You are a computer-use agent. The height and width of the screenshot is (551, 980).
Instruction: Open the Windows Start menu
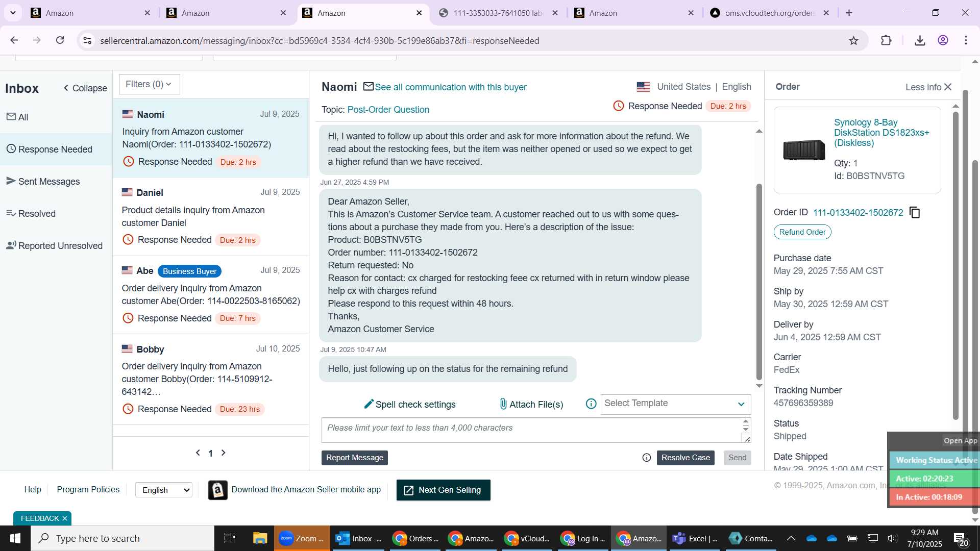point(15,538)
